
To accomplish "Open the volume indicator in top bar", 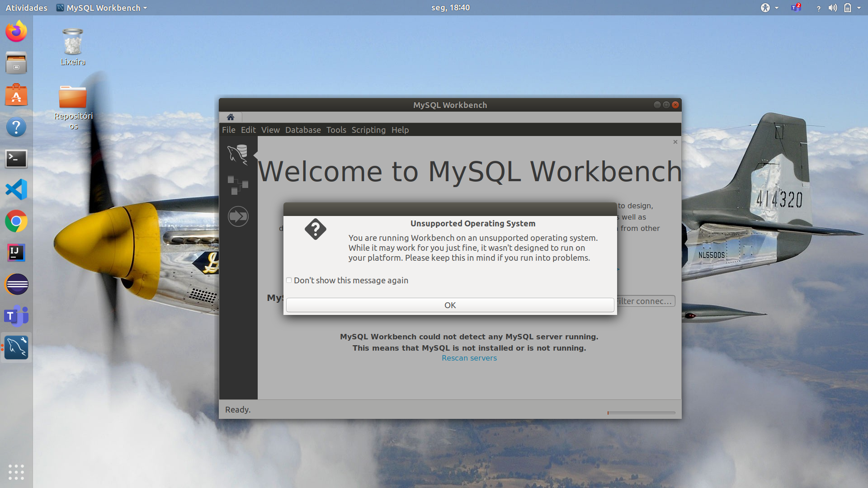I will (833, 8).
